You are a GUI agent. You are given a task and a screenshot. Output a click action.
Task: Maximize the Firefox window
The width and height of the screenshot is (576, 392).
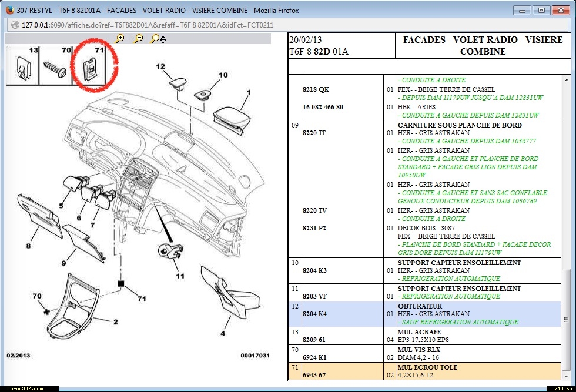541,10
